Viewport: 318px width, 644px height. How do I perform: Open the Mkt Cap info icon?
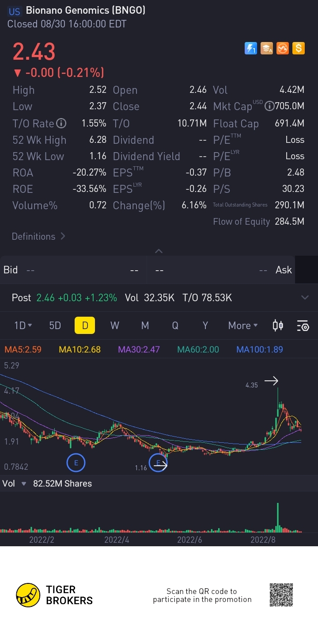pyautogui.click(x=269, y=106)
